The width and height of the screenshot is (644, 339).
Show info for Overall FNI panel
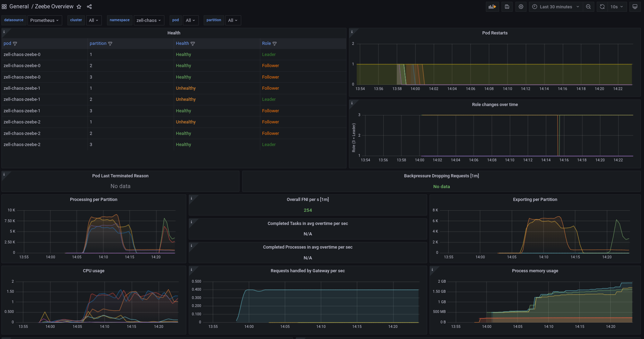coord(191,198)
